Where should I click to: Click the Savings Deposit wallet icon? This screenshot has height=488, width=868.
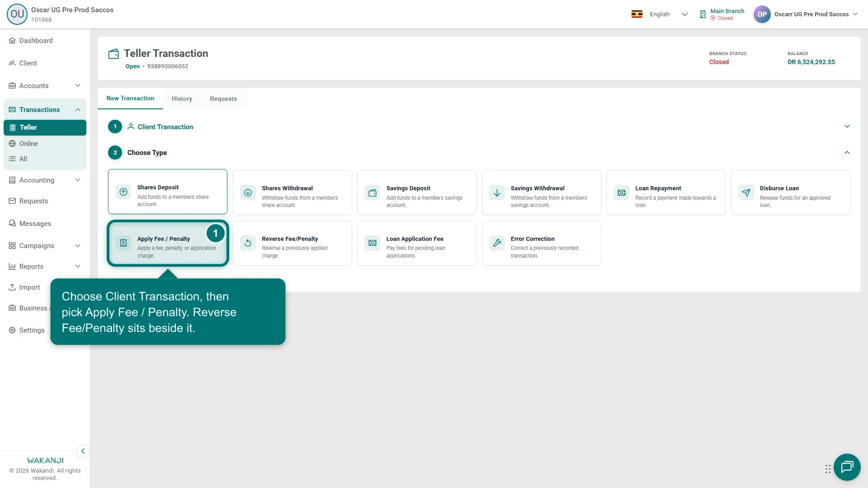pyautogui.click(x=373, y=192)
